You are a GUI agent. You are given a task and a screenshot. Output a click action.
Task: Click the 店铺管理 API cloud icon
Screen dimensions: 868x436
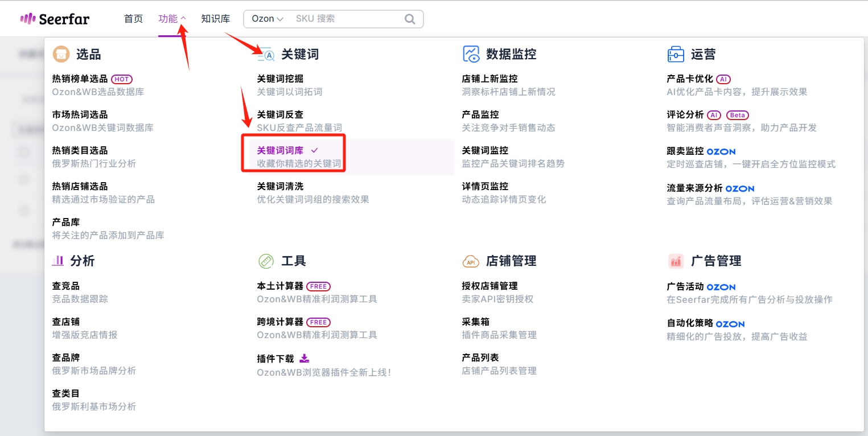coord(471,261)
